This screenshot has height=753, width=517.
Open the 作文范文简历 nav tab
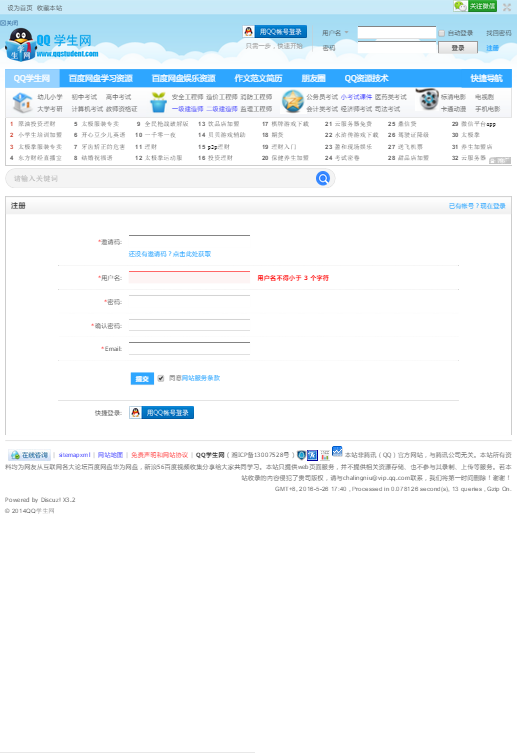coord(258,78)
